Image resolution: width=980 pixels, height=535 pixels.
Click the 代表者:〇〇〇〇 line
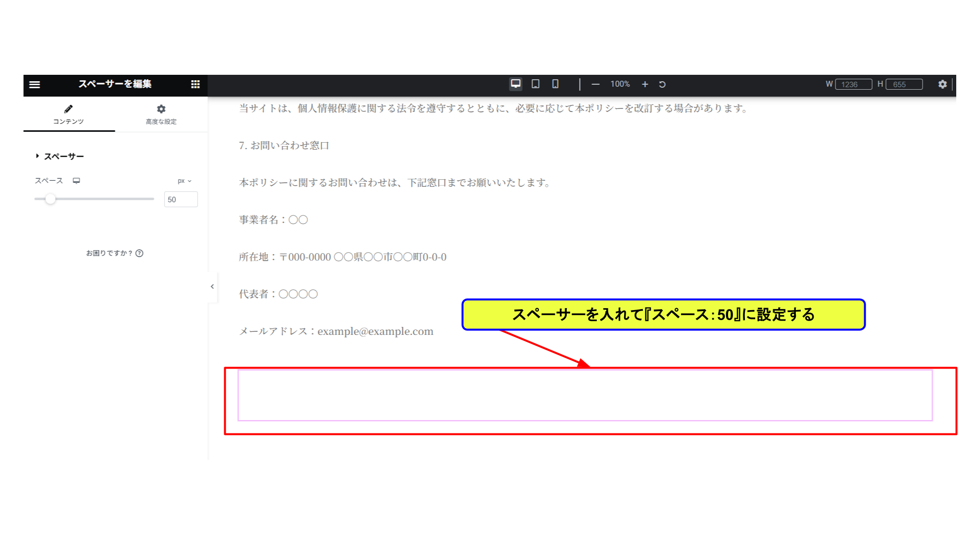point(278,294)
